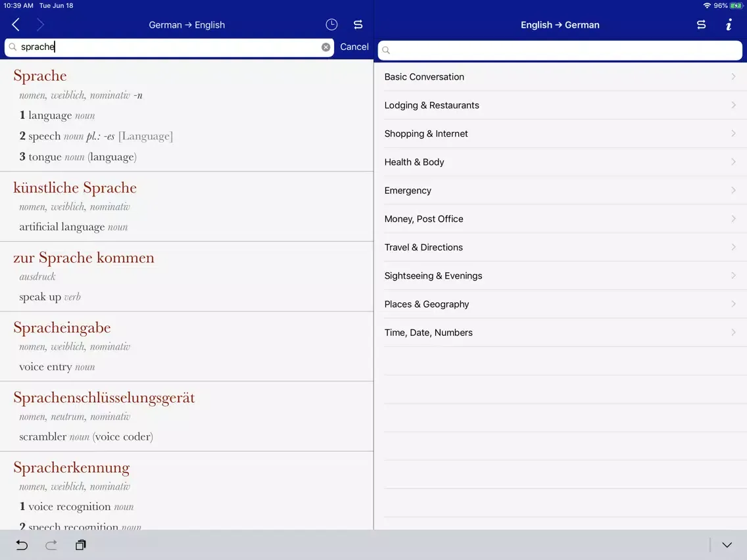Tap the '3 tongue' translation line
747x560 pixels.
78,156
